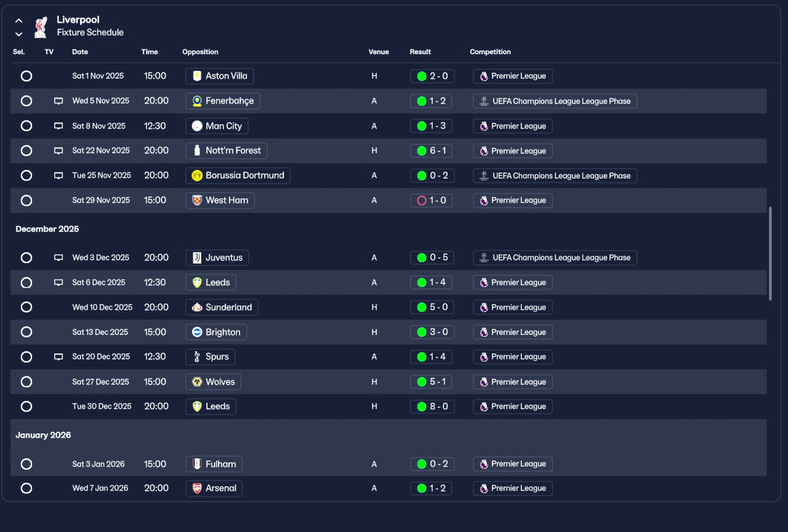Image resolution: width=788 pixels, height=532 pixels.
Task: Click the West Ham club badge
Action: click(x=197, y=200)
